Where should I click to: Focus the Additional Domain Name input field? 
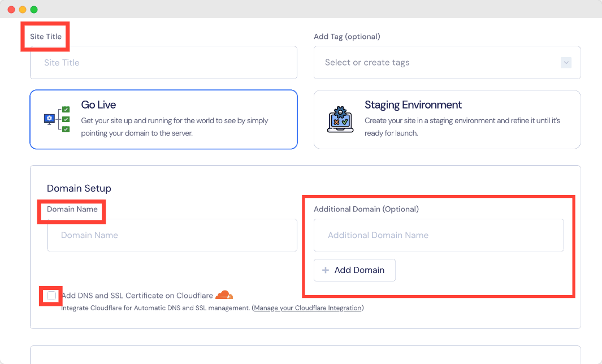(439, 235)
